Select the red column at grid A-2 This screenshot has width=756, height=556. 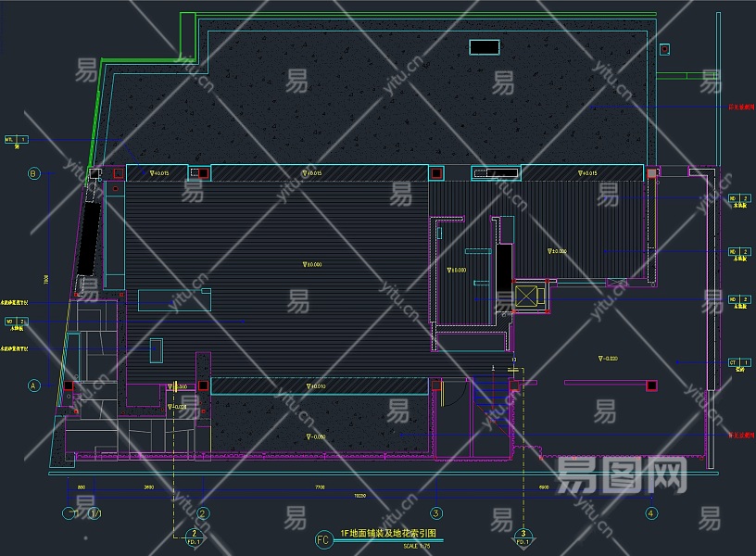coord(204,385)
